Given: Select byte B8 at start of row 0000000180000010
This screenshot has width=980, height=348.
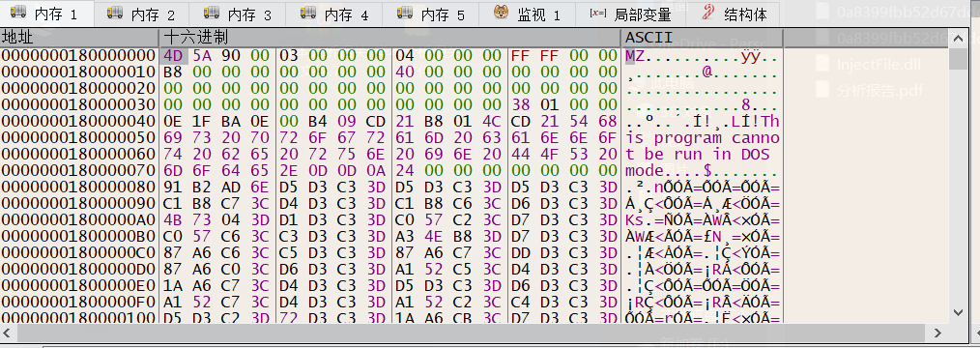Looking at the screenshot, I should 172,72.
